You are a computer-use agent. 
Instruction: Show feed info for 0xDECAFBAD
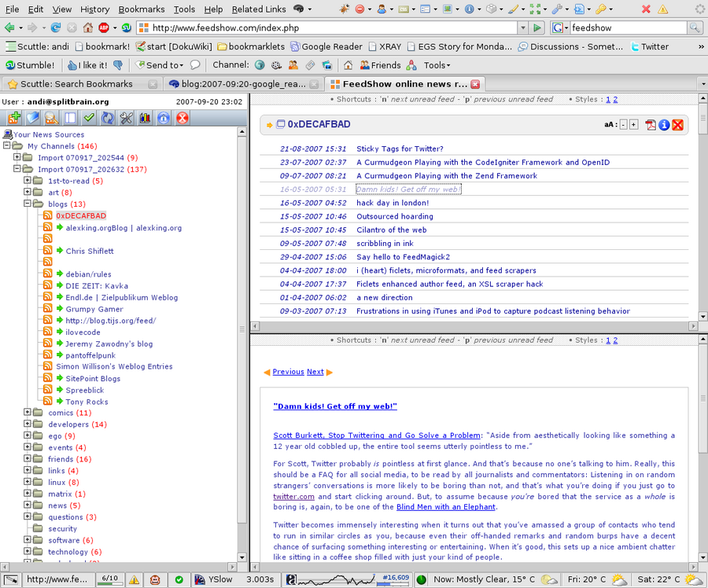click(x=664, y=125)
